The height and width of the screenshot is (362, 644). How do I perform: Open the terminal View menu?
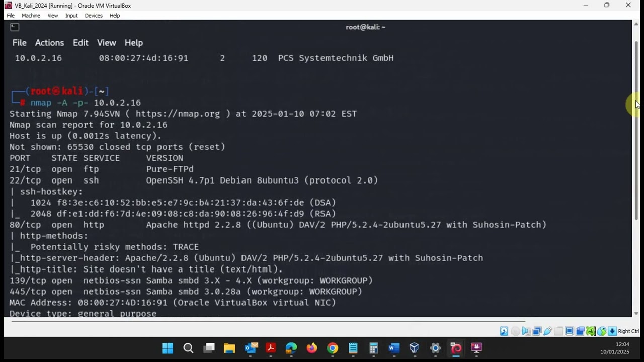[106, 43]
